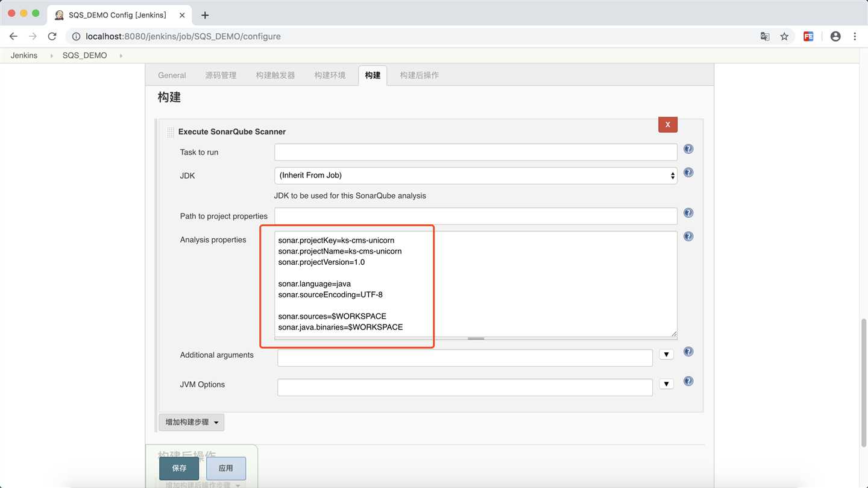The width and height of the screenshot is (868, 488).
Task: Go to Jenkins breadcrumb link
Action: tap(24, 55)
